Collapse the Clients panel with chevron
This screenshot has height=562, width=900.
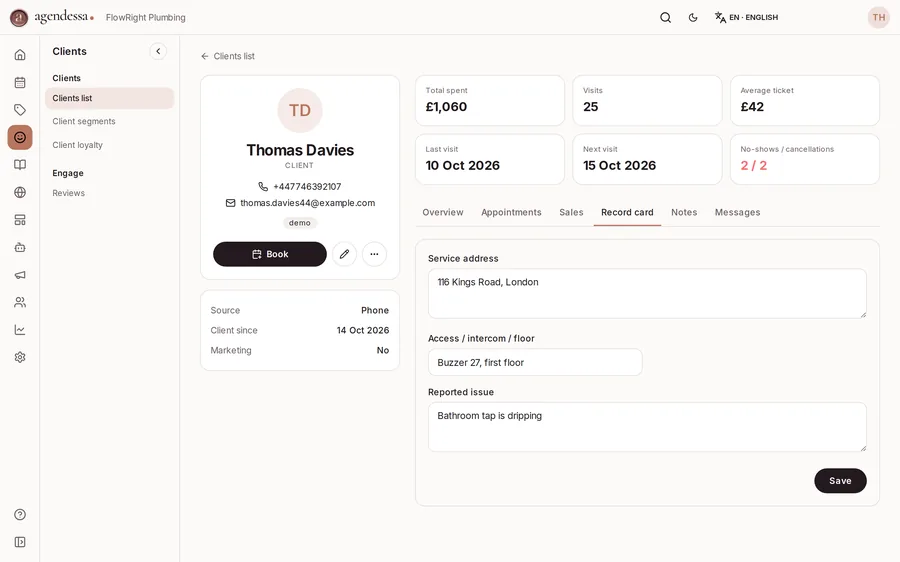point(158,51)
